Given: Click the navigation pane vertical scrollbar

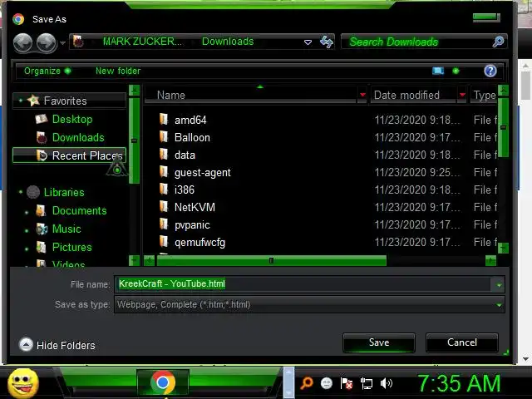Looking at the screenshot, I should pos(135,140).
